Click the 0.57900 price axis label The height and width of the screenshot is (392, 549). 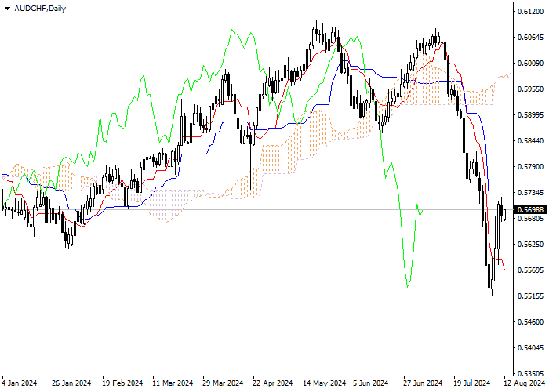531,166
